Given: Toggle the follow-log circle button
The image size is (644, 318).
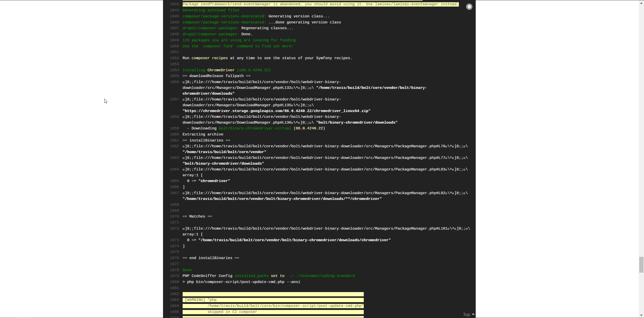Looking at the screenshot, I should 469,7.
